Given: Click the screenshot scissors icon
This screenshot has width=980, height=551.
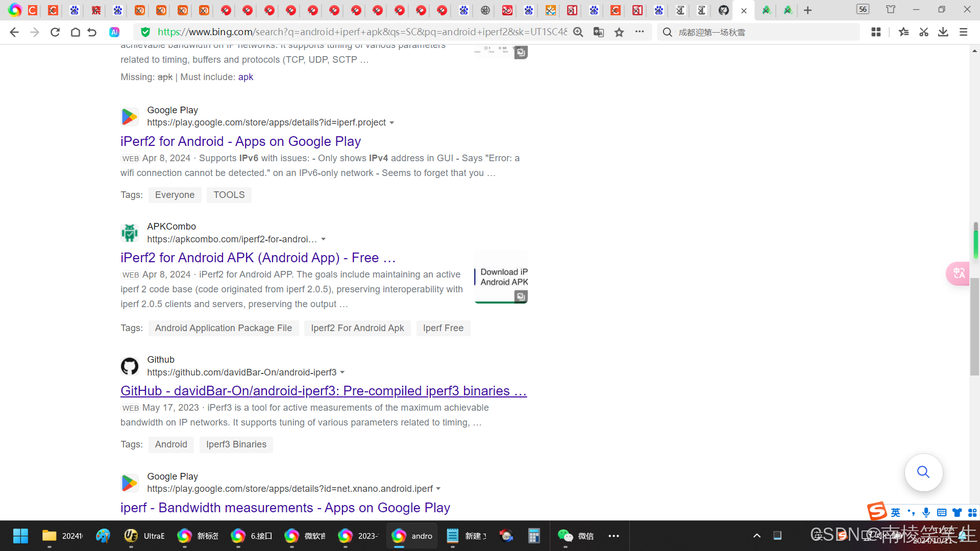Looking at the screenshot, I should click(923, 32).
